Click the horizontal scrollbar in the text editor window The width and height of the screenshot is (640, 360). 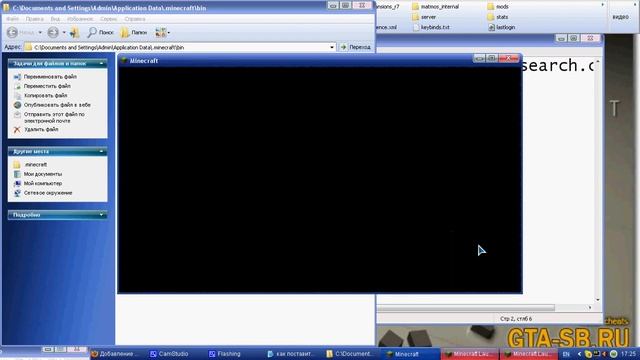[x=465, y=307]
